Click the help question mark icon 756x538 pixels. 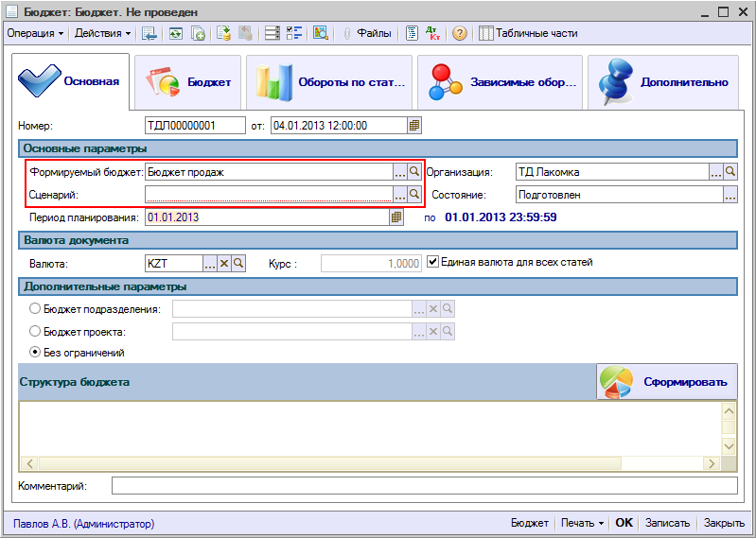460,33
